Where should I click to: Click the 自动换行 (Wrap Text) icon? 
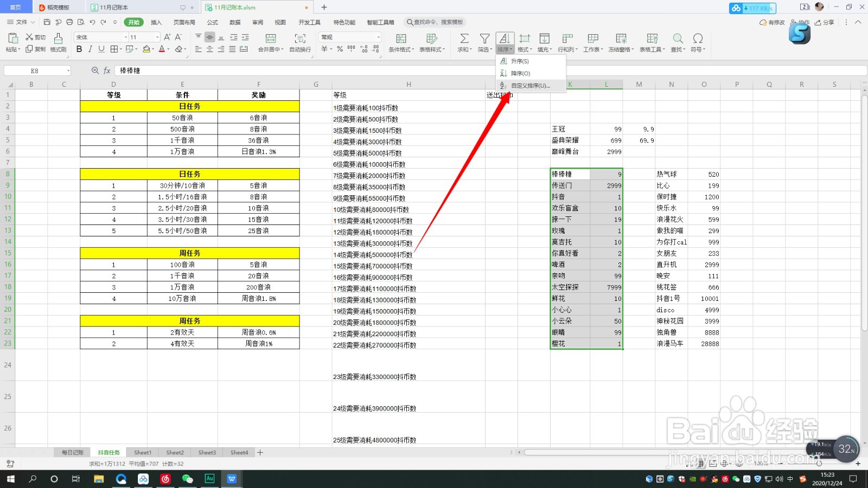299,42
